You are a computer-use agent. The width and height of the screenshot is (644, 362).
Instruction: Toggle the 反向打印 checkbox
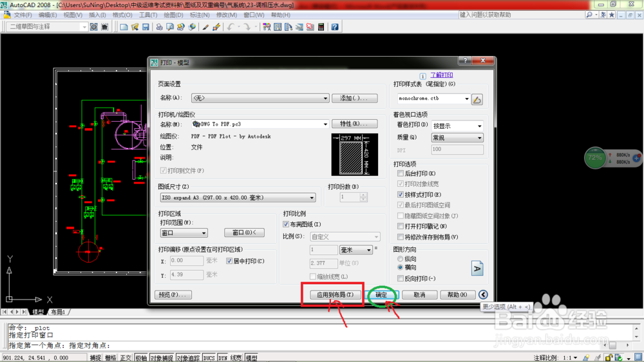pyautogui.click(x=401, y=278)
